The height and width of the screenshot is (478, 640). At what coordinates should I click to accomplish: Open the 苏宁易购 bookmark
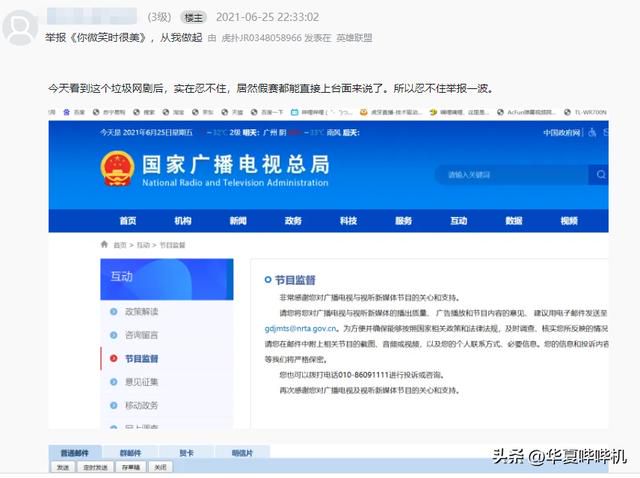[x=109, y=112]
